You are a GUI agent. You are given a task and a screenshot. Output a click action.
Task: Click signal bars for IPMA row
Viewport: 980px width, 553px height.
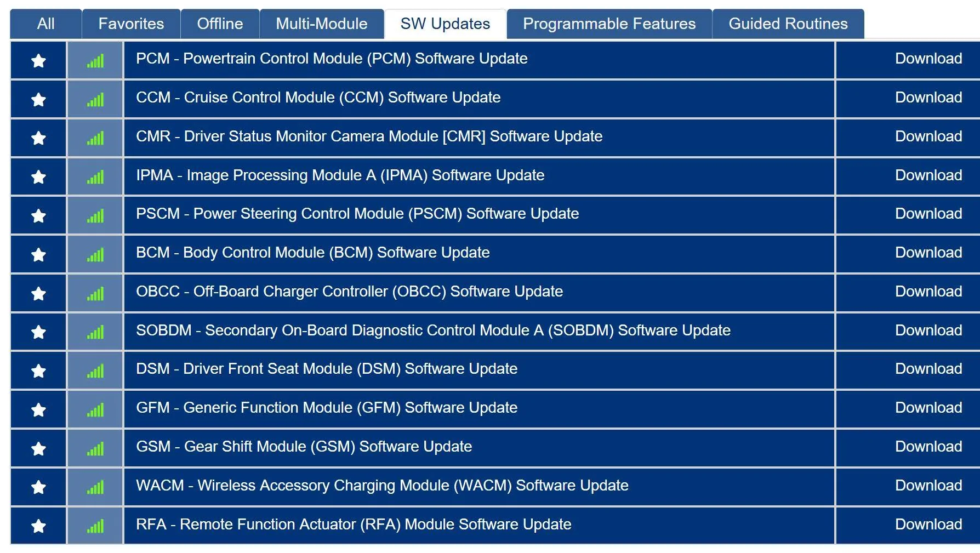pyautogui.click(x=95, y=177)
